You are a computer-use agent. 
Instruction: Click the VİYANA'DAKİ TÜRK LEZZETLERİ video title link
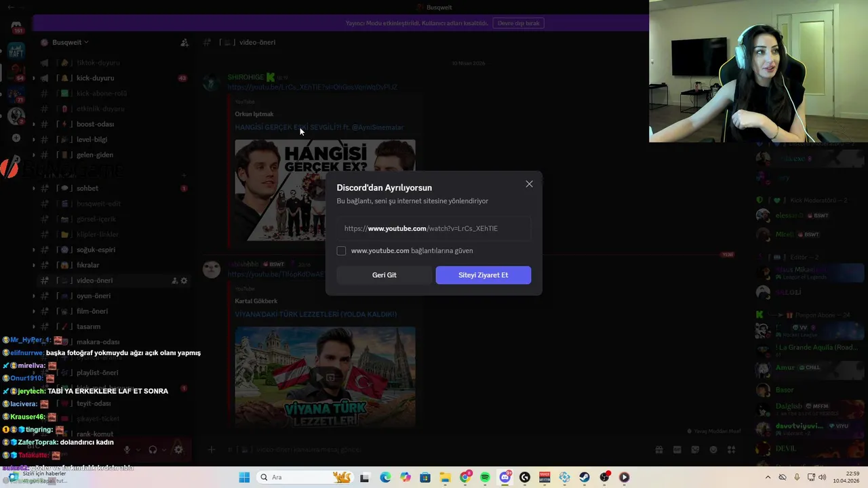point(315,314)
